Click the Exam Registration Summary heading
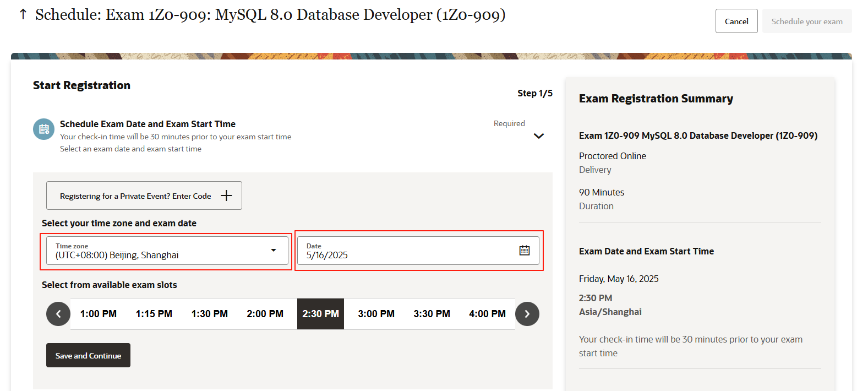Screen dimensions: 868x391 point(656,99)
